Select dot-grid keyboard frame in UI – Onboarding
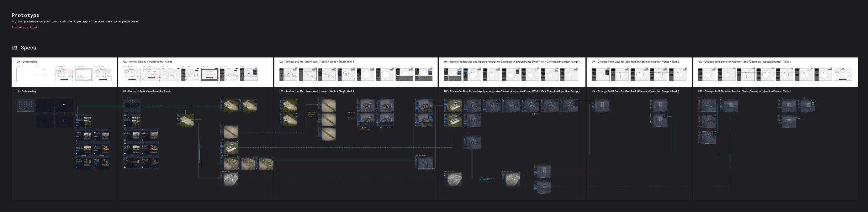The width and height of the screenshot is (868, 212). 25,105
